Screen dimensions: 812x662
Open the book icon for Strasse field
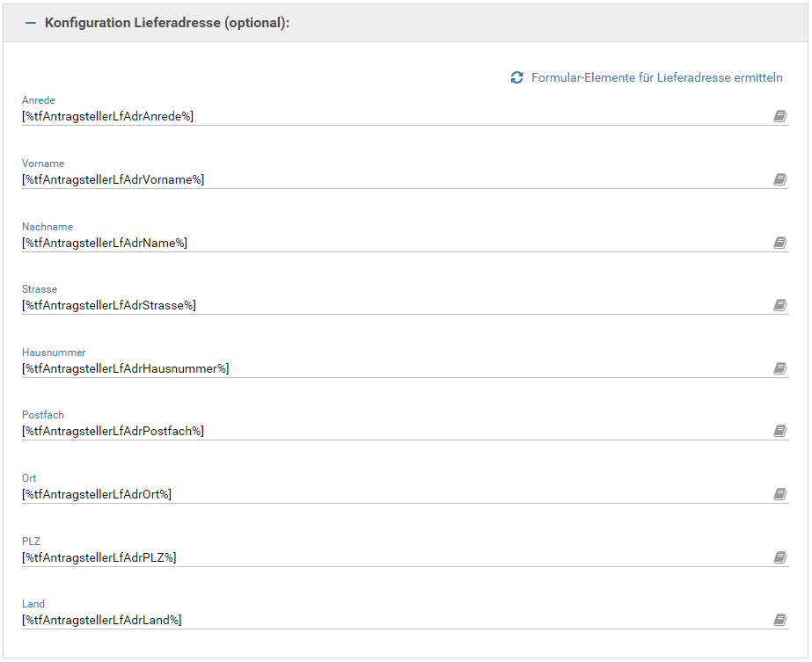[779, 305]
